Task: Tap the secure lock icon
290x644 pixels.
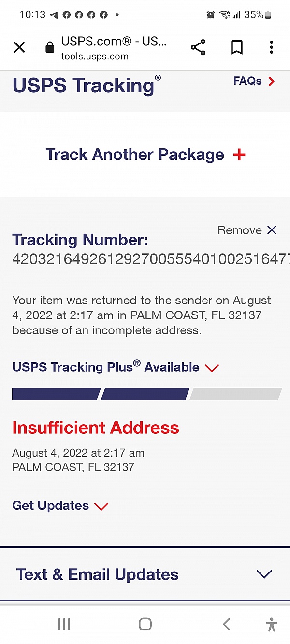Action: (49, 47)
